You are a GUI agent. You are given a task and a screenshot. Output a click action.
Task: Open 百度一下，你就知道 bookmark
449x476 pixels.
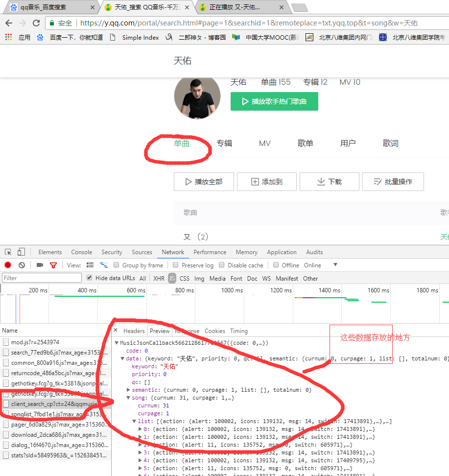[70, 37]
